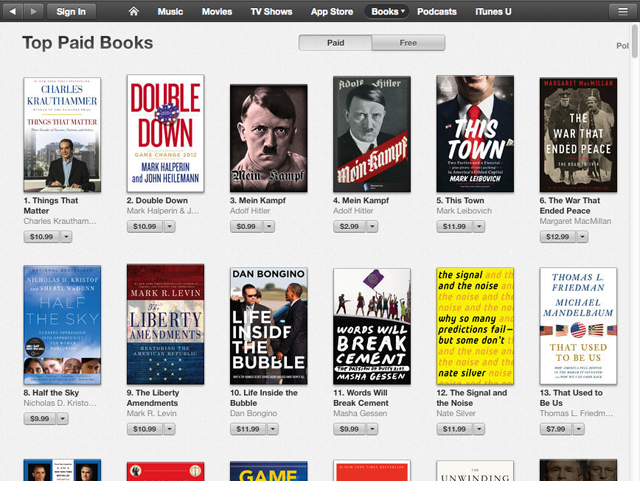
Task: Open Things That Matter book cover
Action: (62, 134)
